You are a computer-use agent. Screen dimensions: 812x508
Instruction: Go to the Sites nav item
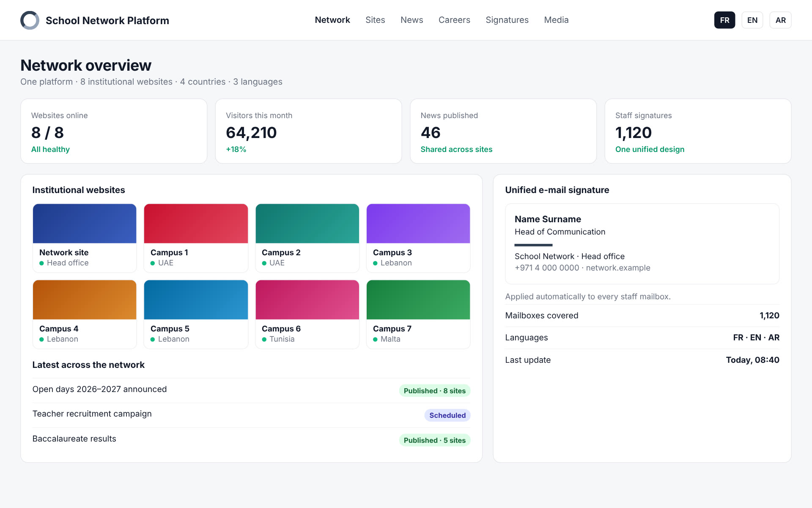pos(375,20)
